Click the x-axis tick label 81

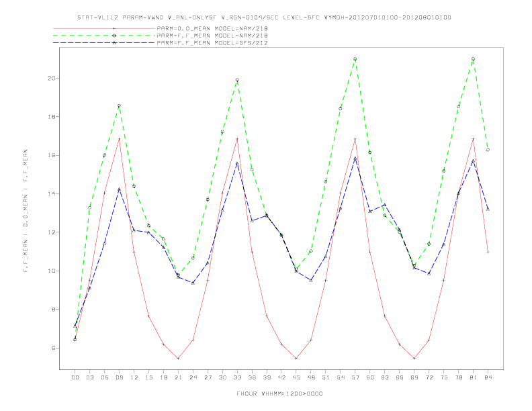[474, 377]
